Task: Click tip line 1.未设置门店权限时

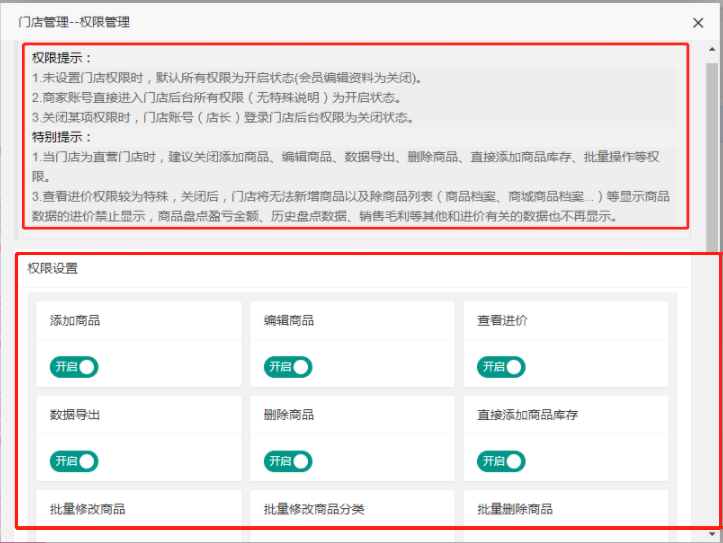Action: point(226,78)
